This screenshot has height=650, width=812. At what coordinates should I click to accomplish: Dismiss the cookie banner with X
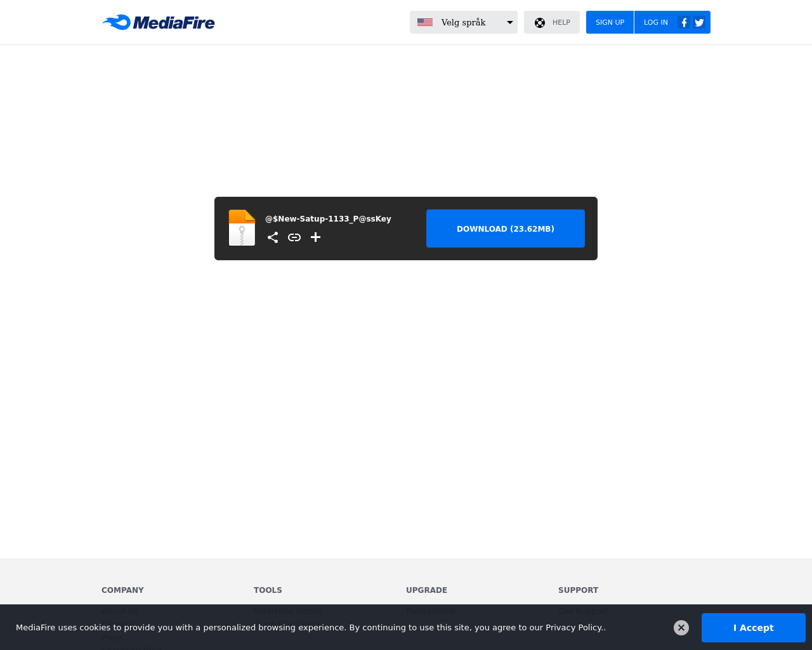[681, 628]
